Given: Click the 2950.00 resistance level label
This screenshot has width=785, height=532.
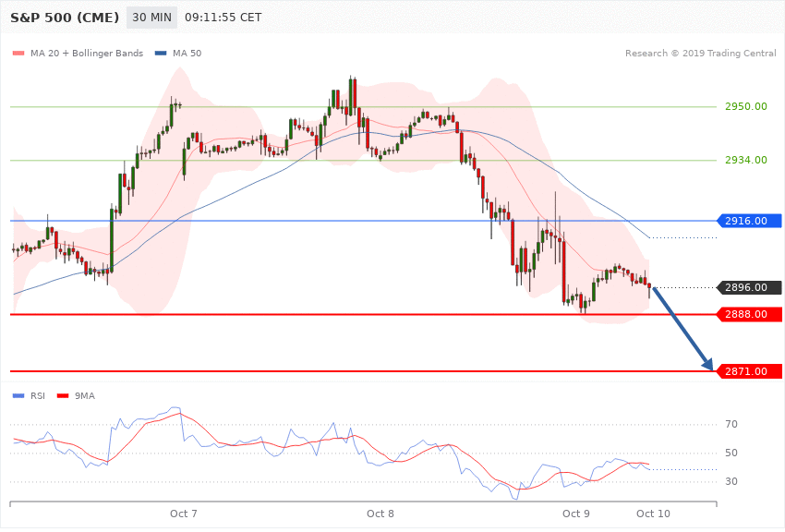Looking at the screenshot, I should 746,106.
